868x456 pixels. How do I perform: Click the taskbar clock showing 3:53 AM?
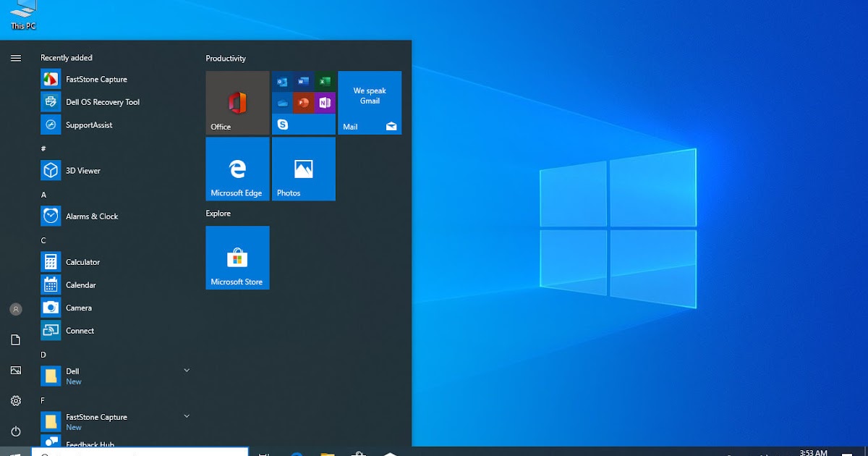click(813, 452)
